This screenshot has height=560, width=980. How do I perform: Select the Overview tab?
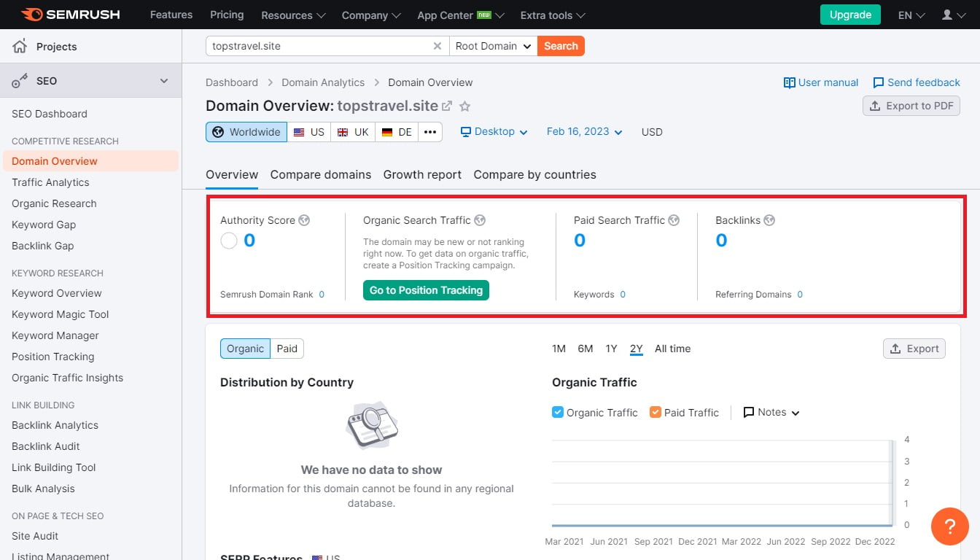(x=232, y=174)
